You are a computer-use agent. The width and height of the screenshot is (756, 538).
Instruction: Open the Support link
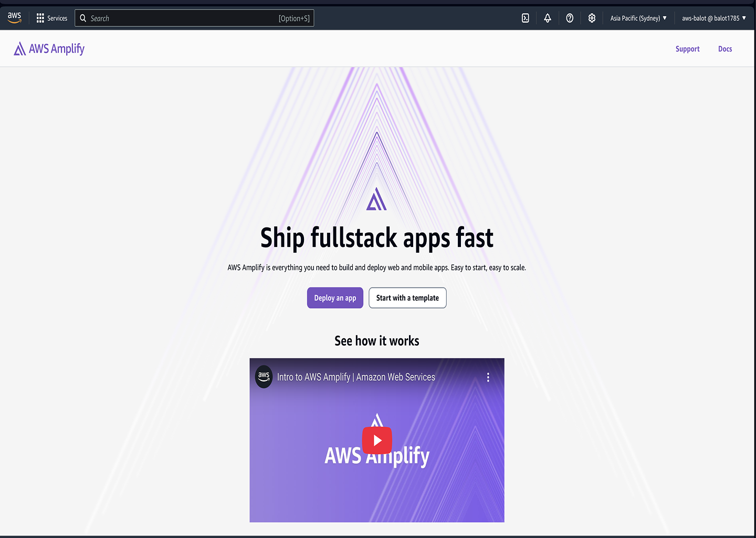[x=687, y=49]
